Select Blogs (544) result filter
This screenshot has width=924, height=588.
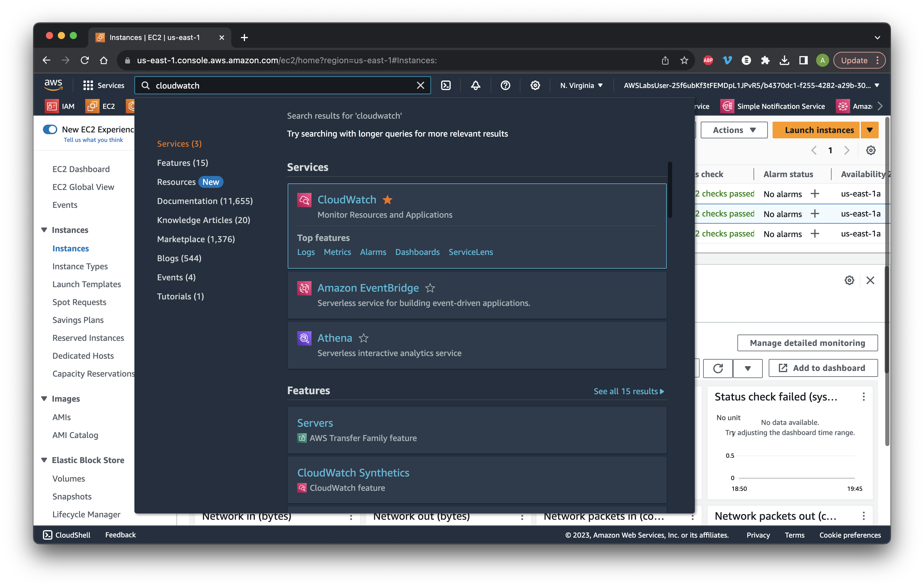[x=179, y=258]
